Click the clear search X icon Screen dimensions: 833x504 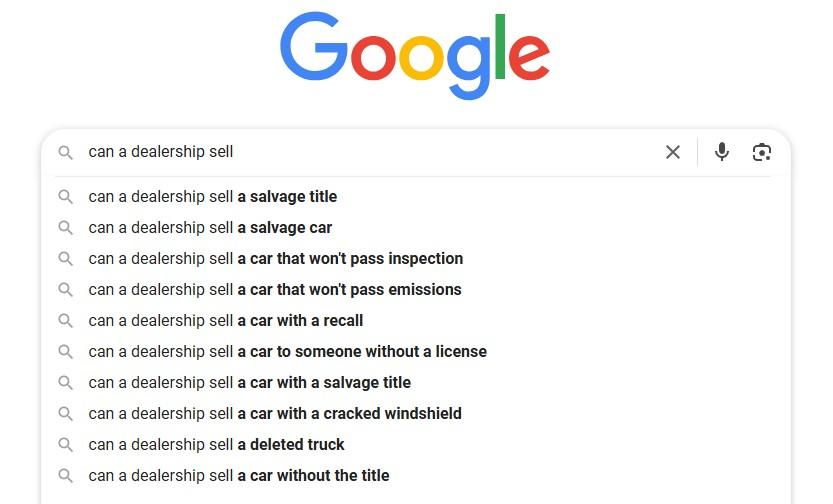pyautogui.click(x=673, y=152)
